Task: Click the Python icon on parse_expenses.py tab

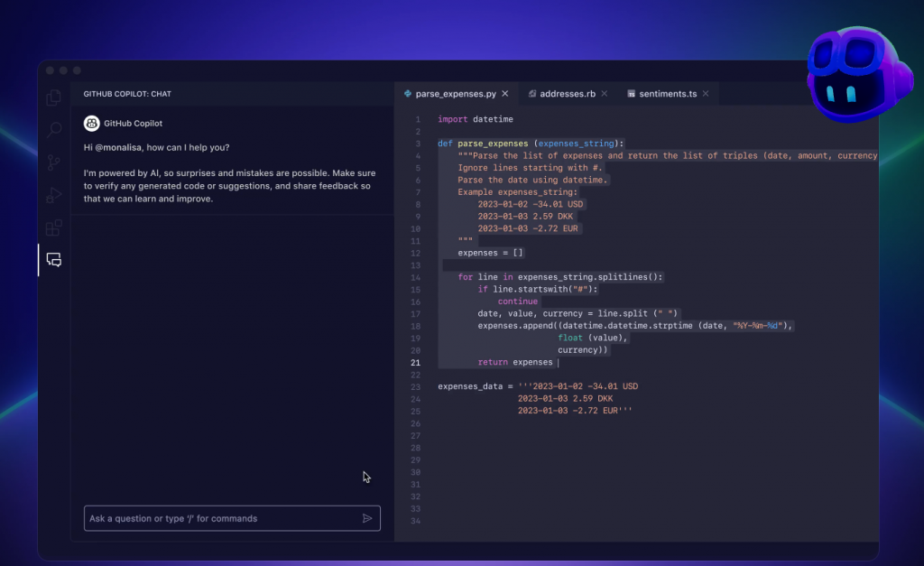Action: (408, 93)
